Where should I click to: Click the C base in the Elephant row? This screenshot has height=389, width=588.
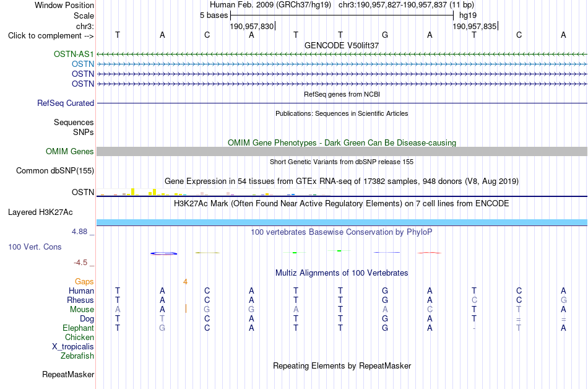pos(207,328)
